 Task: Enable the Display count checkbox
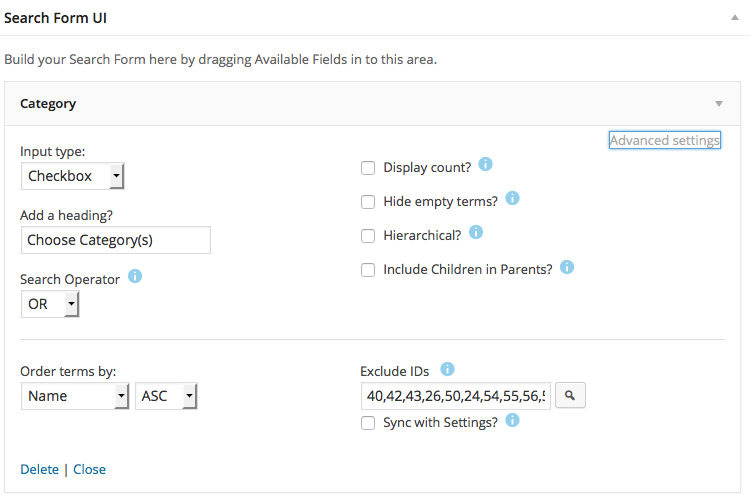(x=368, y=168)
